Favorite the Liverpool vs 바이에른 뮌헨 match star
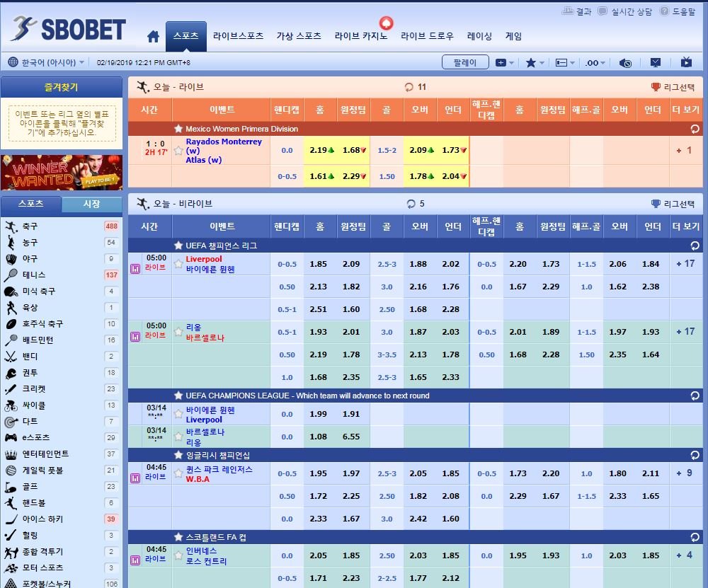The width and height of the screenshot is (708, 588). 179,264
